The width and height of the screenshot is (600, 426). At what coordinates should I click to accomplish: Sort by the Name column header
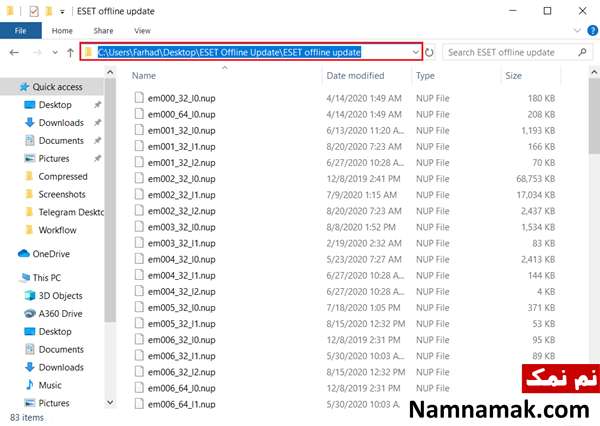(144, 76)
